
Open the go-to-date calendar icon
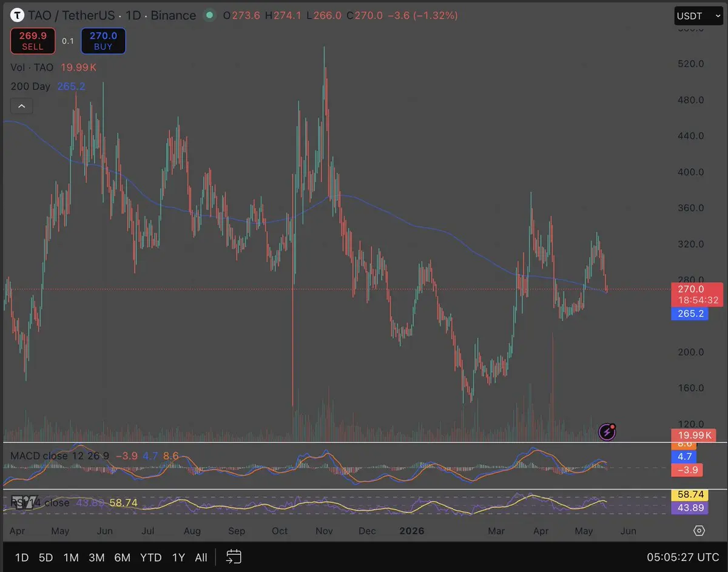(x=234, y=557)
